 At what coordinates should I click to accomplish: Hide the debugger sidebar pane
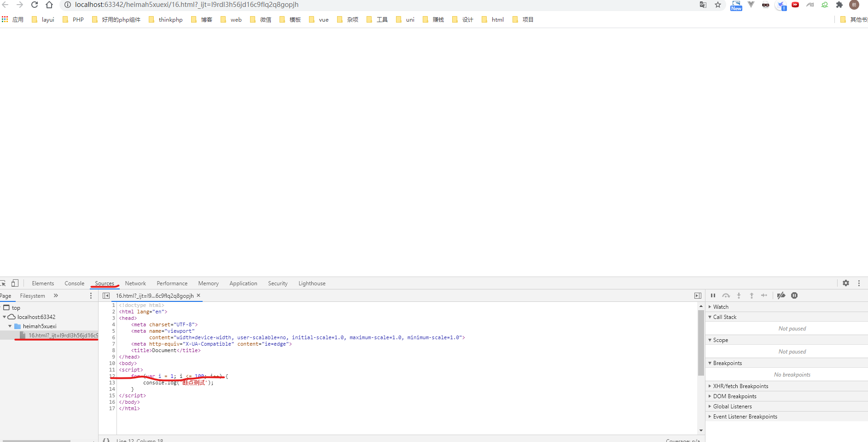click(x=698, y=295)
